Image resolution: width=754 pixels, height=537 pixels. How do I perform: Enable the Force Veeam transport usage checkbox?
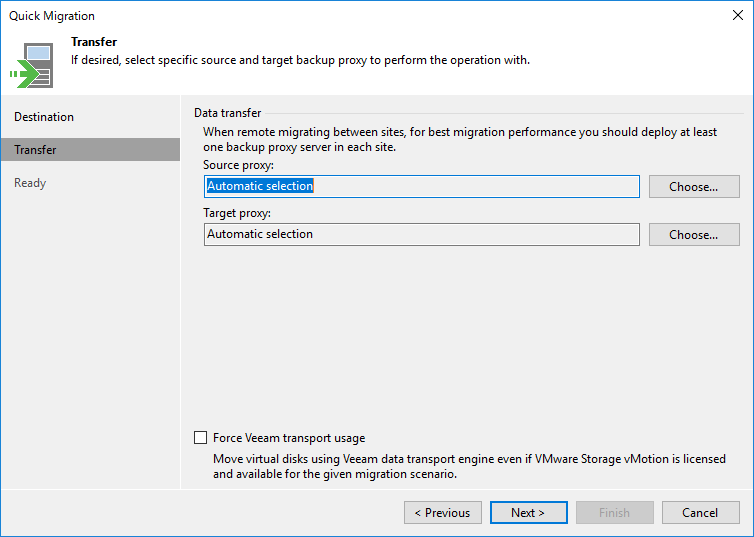(x=201, y=438)
